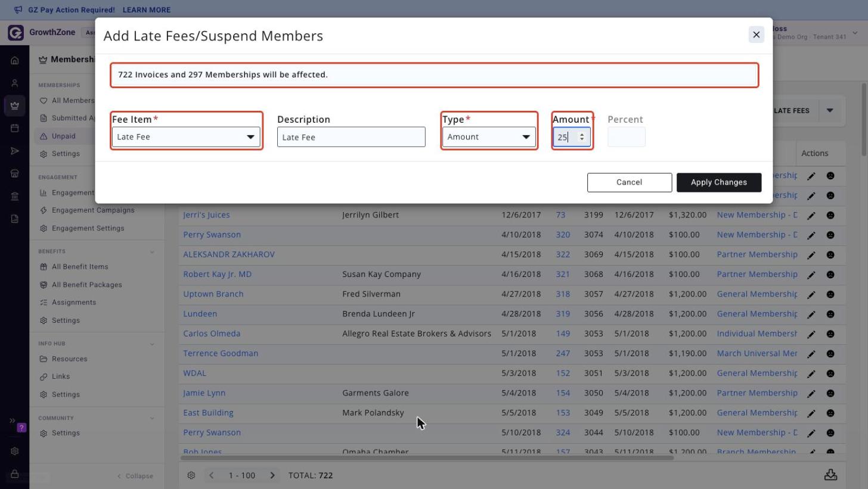The image size is (868, 489).
Task: Click the horizontal table scrollbar
Action: point(427,457)
